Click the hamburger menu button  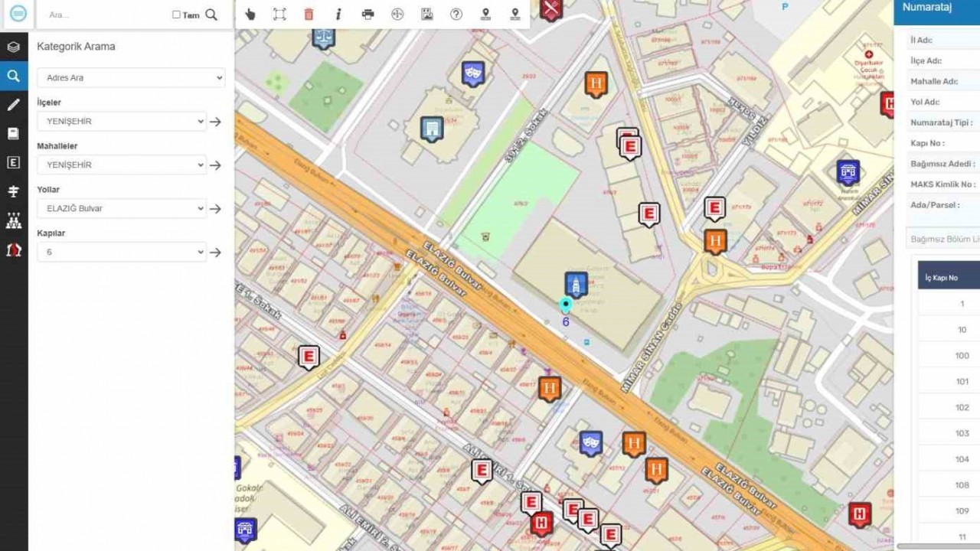coord(18,14)
